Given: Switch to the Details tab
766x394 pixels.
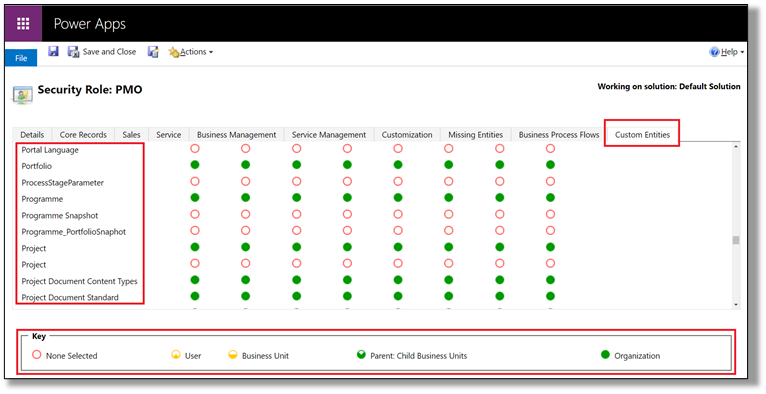Looking at the screenshot, I should pos(32,135).
